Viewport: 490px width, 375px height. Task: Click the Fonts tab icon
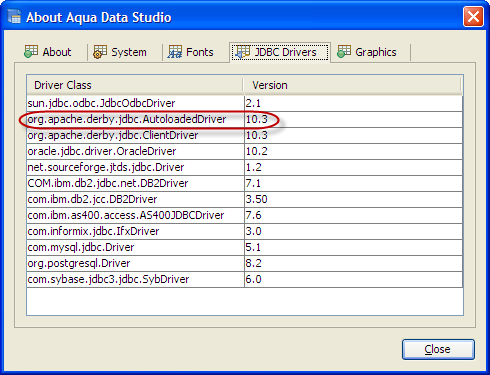click(175, 52)
